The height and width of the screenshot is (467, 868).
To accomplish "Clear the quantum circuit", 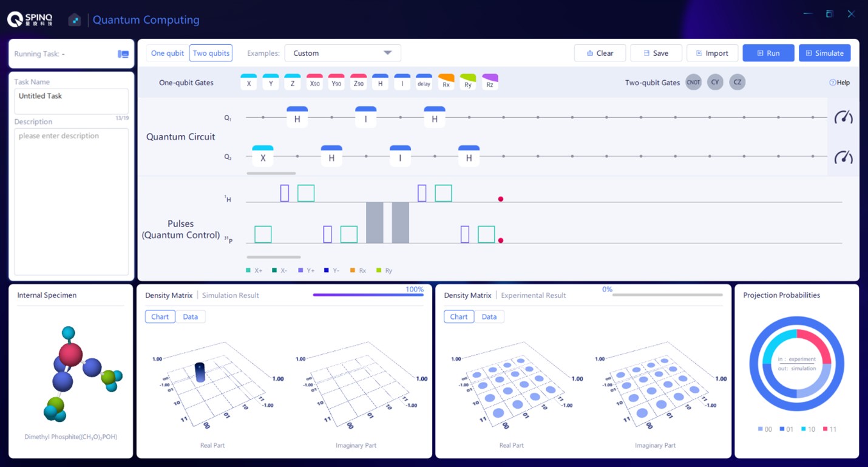I will tap(600, 53).
